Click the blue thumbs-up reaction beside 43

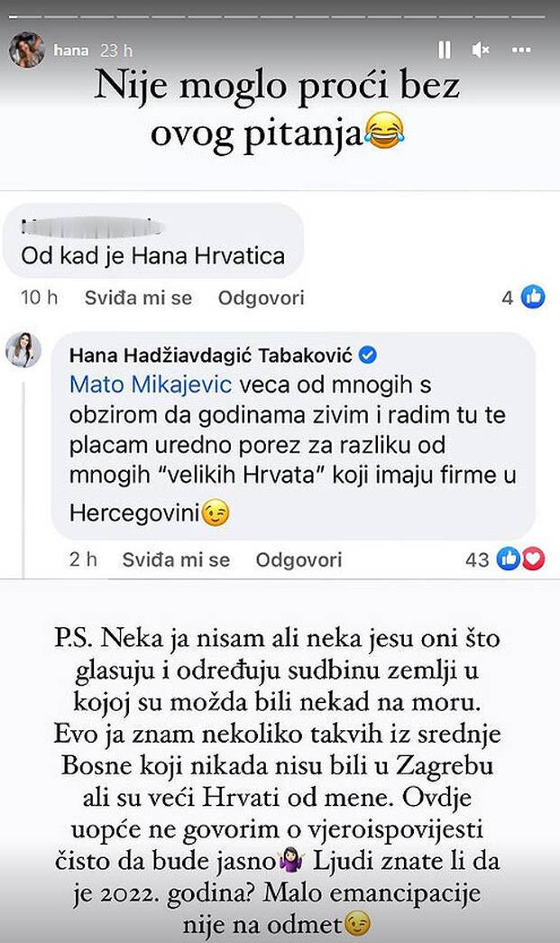click(509, 559)
